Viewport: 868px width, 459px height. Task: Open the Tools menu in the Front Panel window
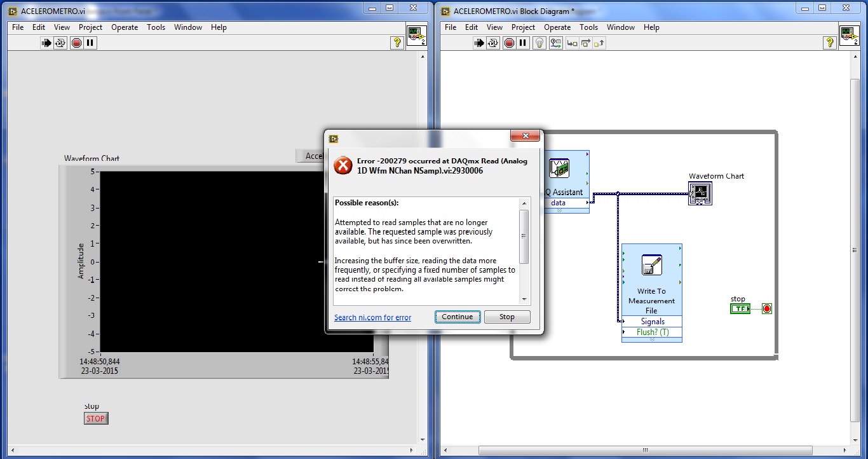[156, 27]
